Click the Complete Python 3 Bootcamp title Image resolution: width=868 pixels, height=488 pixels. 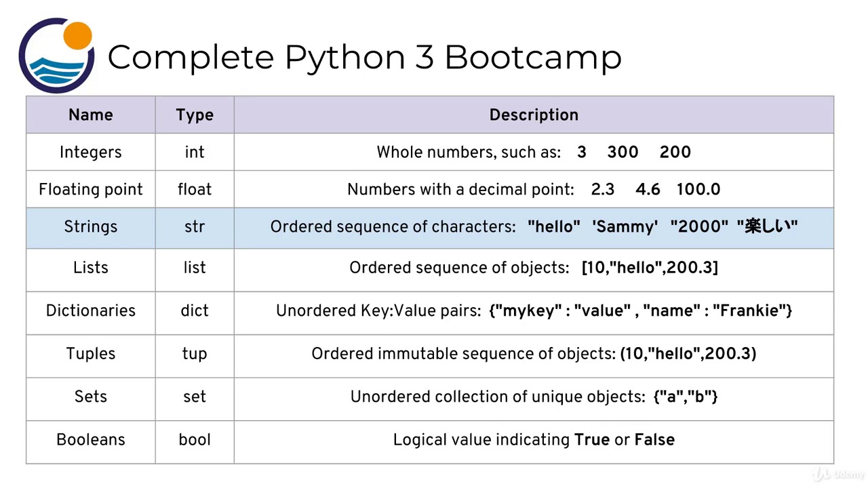pyautogui.click(x=364, y=57)
